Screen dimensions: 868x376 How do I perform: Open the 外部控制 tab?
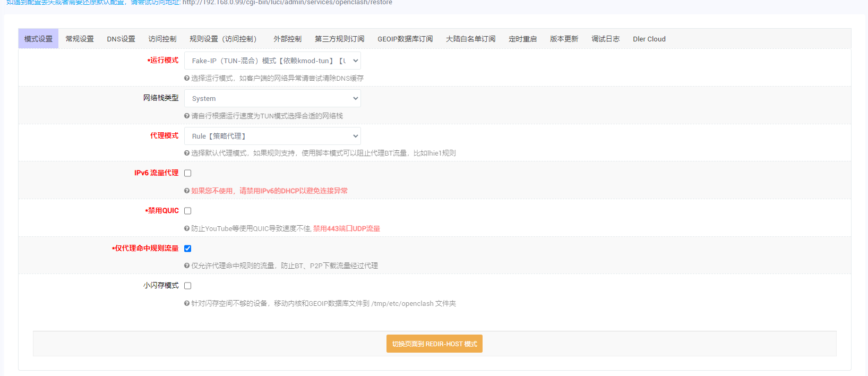(288, 39)
